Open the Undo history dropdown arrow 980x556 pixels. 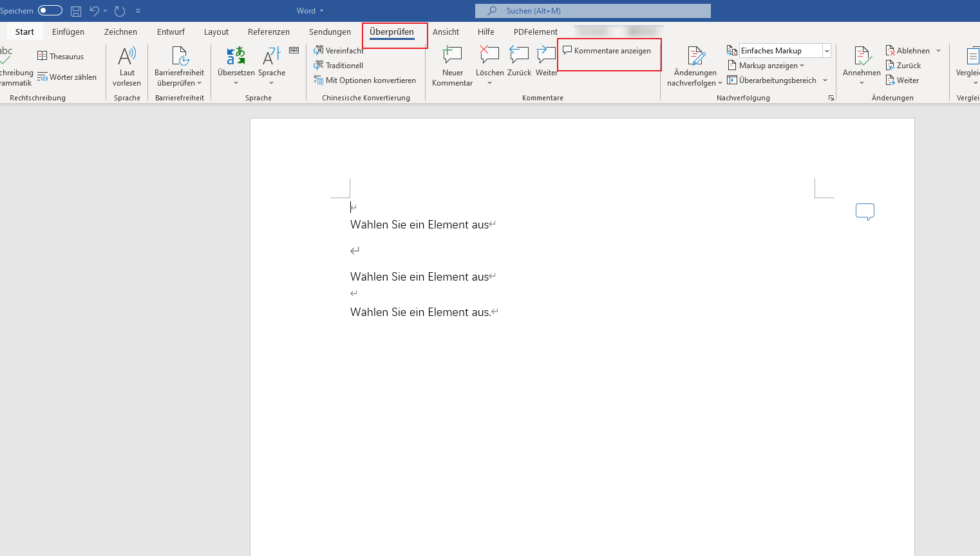click(106, 11)
